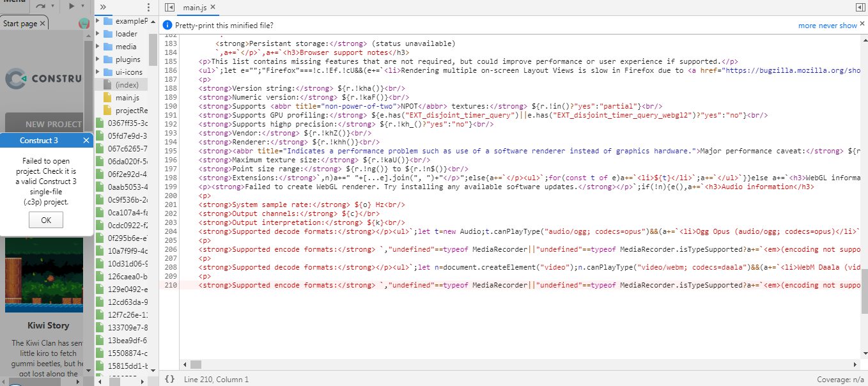Toggle the debugger sidebar at top right
This screenshot has height=386, width=868.
(860, 7)
